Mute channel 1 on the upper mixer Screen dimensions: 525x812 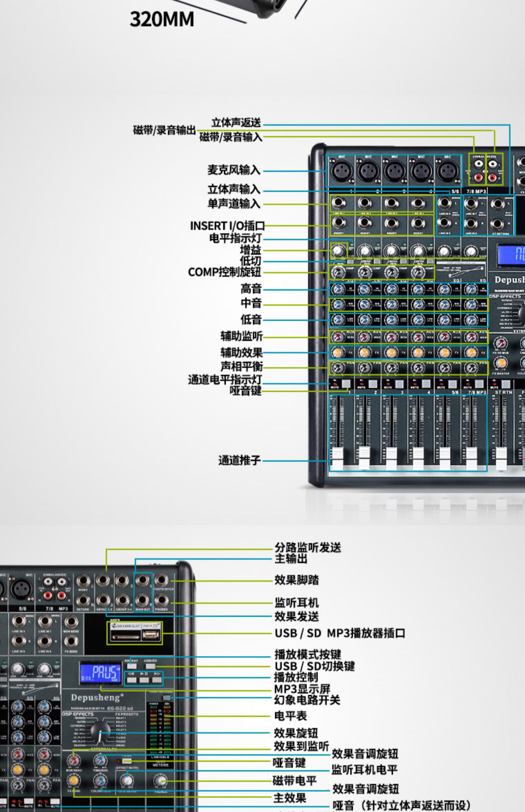pyautogui.click(x=346, y=384)
